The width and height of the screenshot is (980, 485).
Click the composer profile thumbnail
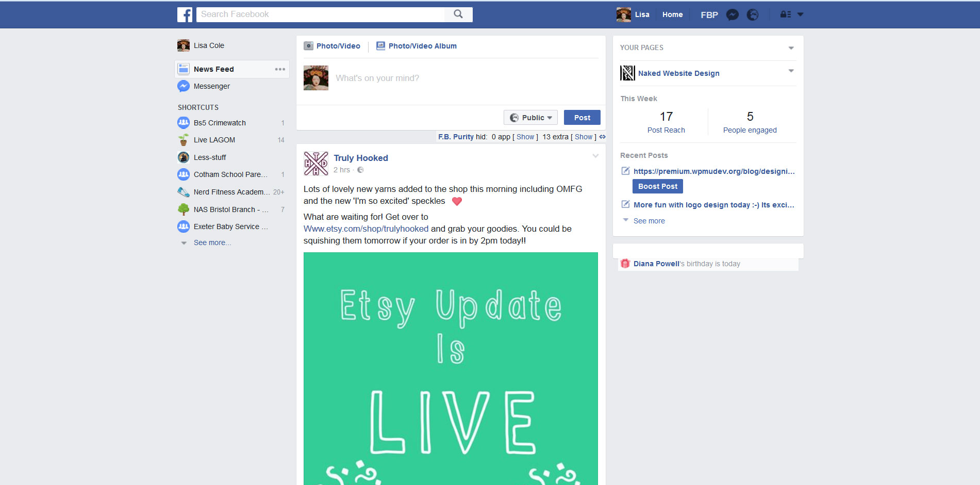(316, 78)
